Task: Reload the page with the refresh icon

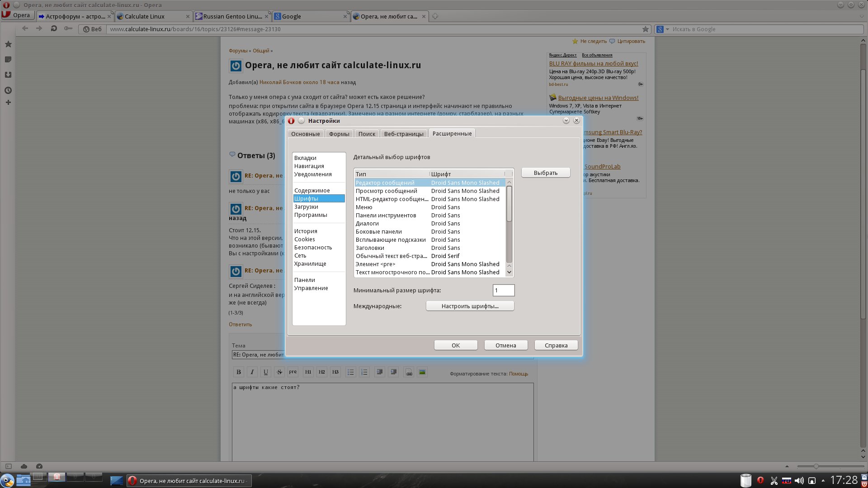Action: pyautogui.click(x=54, y=28)
